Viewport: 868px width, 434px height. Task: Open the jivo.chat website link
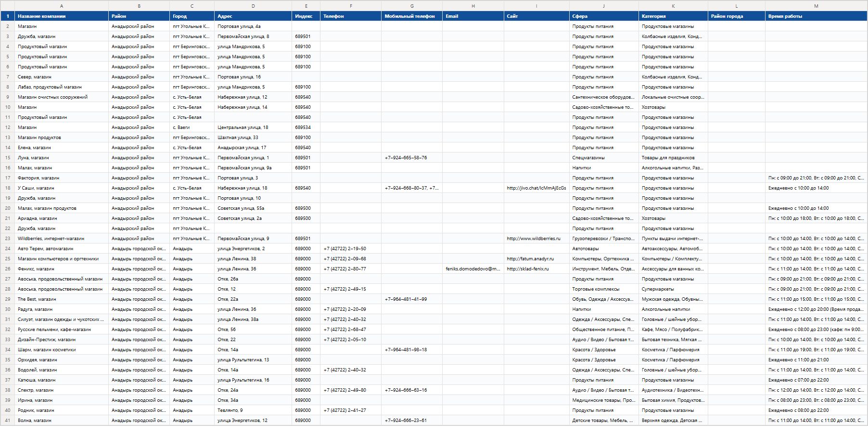pos(536,188)
